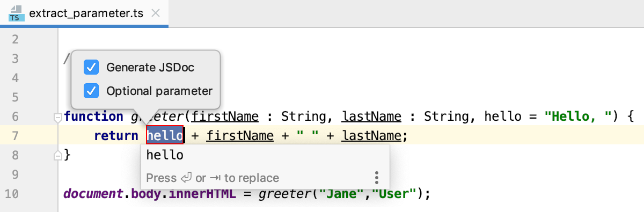Click the function keyword on line 6
This screenshot has height=212, width=644.
point(93,116)
